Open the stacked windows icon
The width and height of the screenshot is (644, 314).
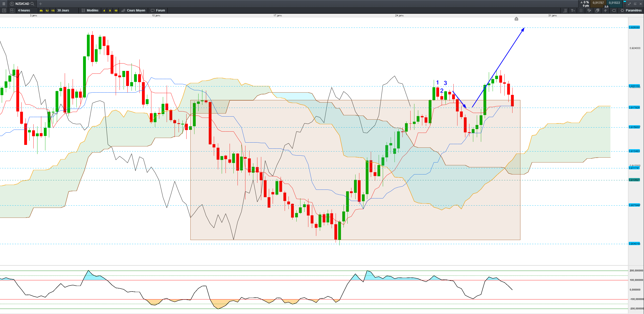pos(597,10)
